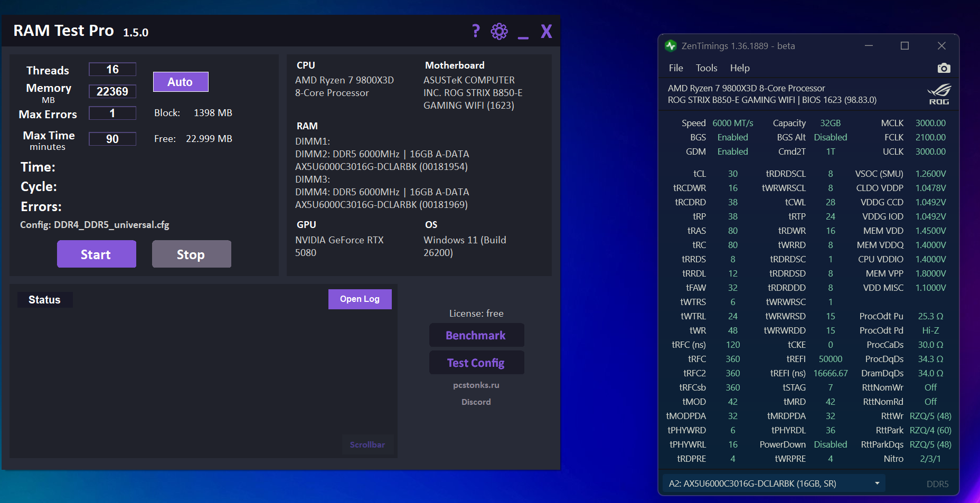The width and height of the screenshot is (980, 503).
Task: Click the BGS Alt Disabled value
Action: [831, 137]
